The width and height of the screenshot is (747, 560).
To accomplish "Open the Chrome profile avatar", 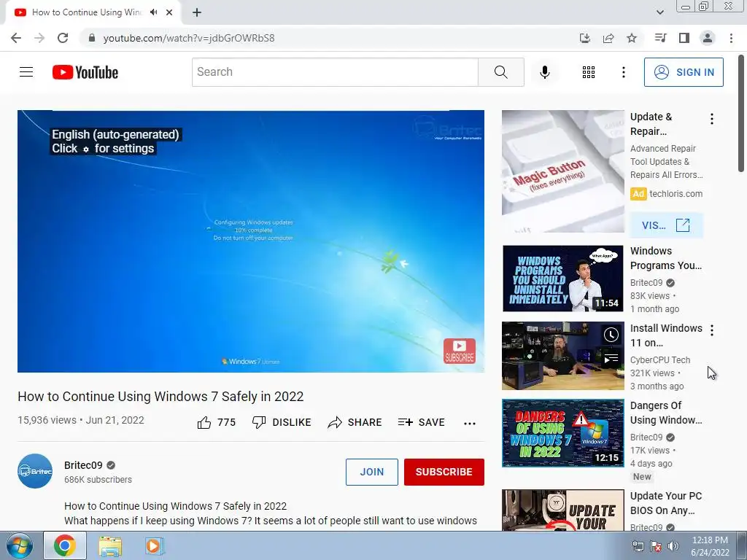I will [x=707, y=38].
